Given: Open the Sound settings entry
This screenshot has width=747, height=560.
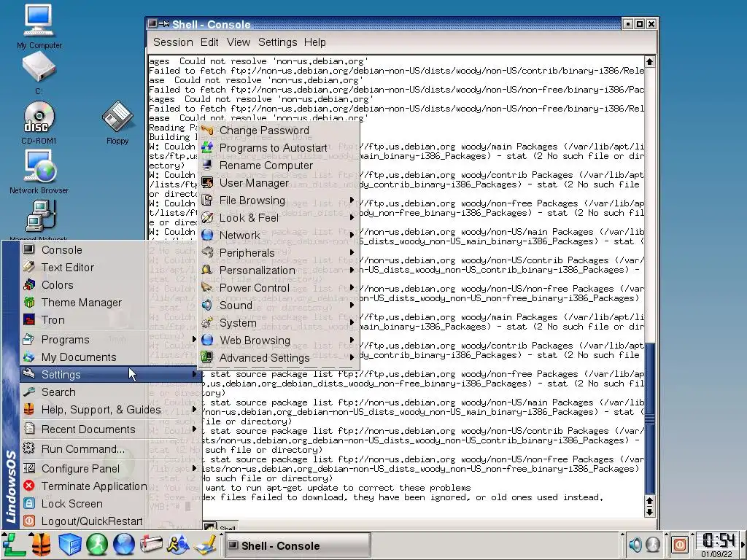Looking at the screenshot, I should click(x=279, y=306).
